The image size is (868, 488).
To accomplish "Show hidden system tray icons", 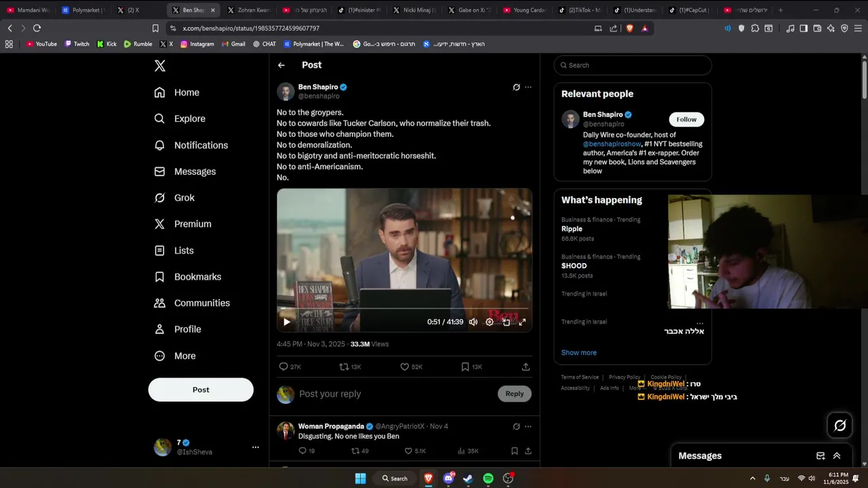I will coord(752,479).
